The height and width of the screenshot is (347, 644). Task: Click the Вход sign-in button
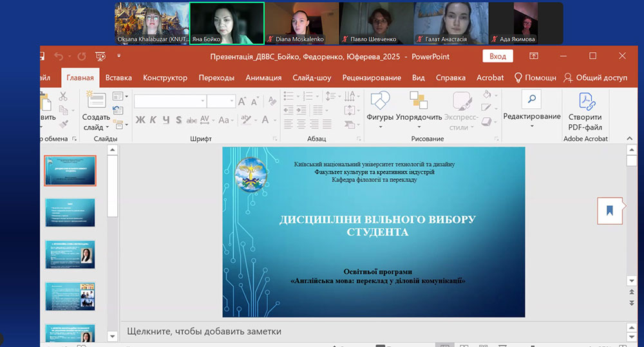point(497,57)
